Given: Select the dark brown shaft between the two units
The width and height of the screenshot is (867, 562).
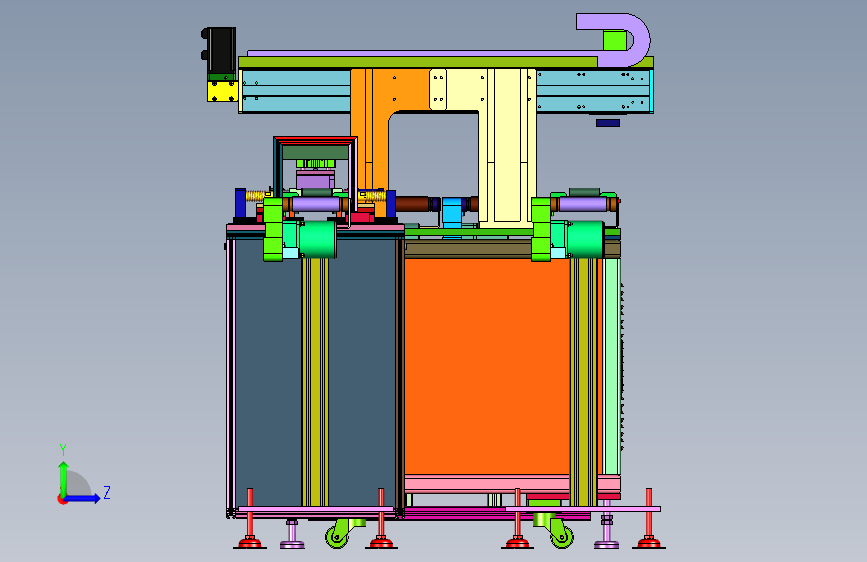Looking at the screenshot, I should pyautogui.click(x=414, y=204).
